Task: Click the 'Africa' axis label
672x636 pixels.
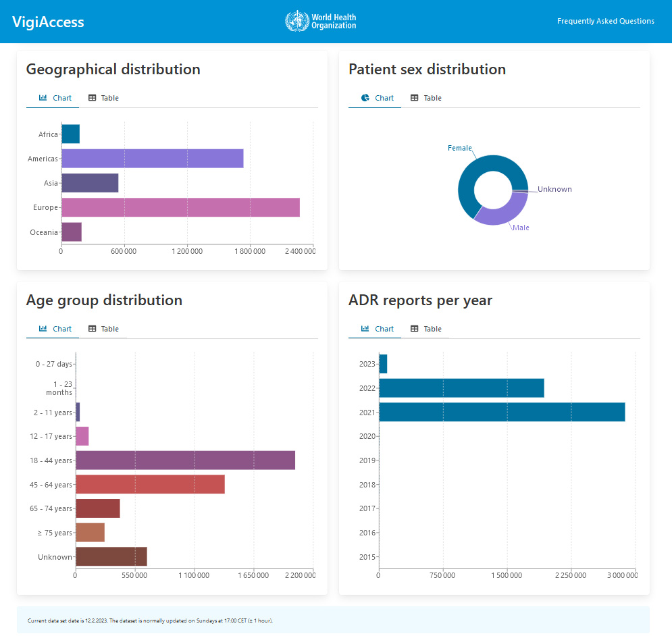Action: [x=48, y=134]
